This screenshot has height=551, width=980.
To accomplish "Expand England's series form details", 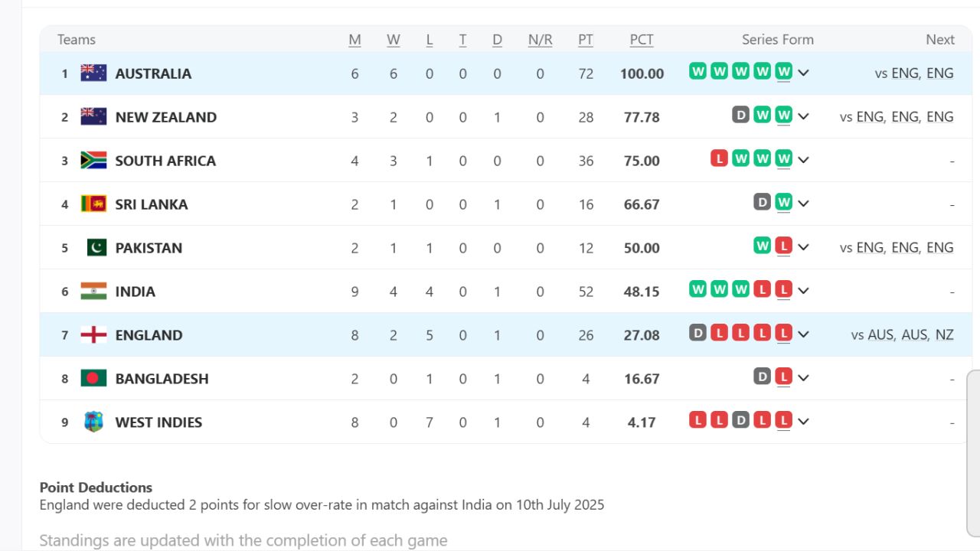I will point(802,334).
